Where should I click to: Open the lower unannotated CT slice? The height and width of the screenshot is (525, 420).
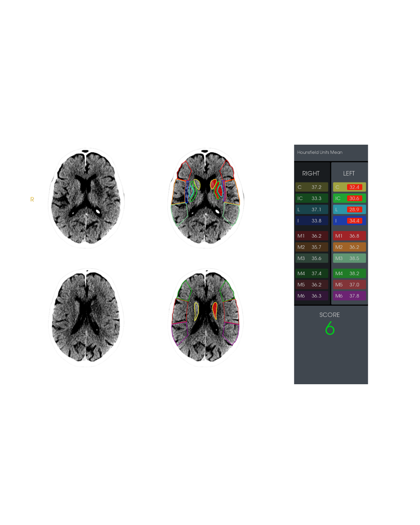point(86,317)
